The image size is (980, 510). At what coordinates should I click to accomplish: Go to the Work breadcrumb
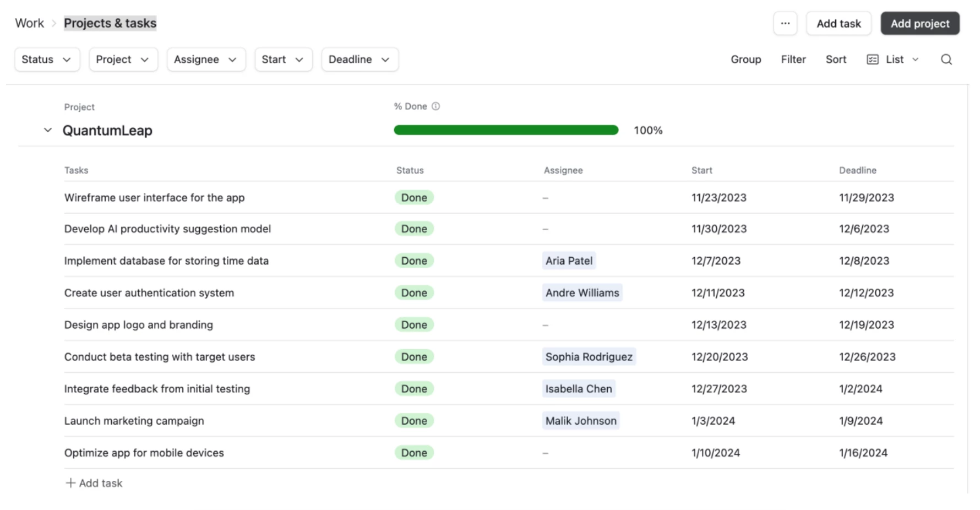[x=29, y=23]
